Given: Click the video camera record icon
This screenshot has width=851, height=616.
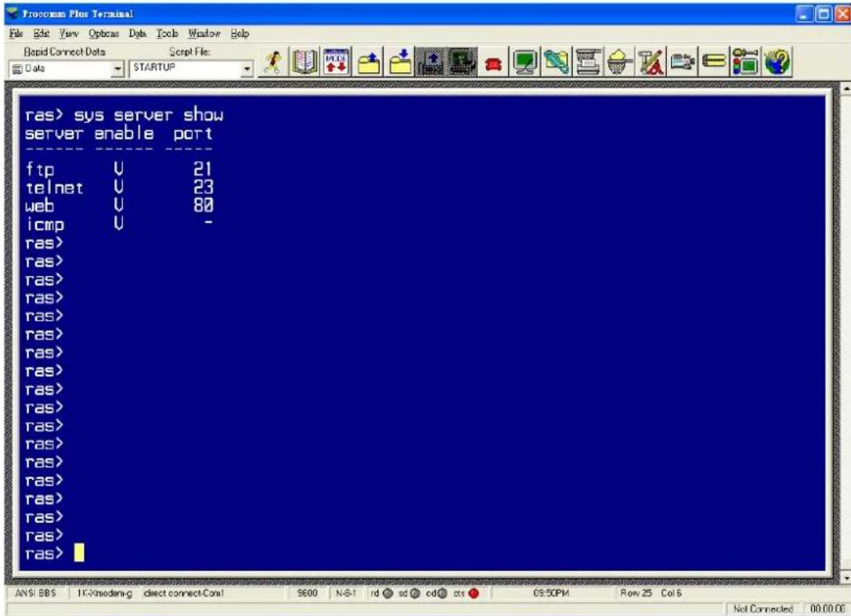Looking at the screenshot, I should [683, 62].
